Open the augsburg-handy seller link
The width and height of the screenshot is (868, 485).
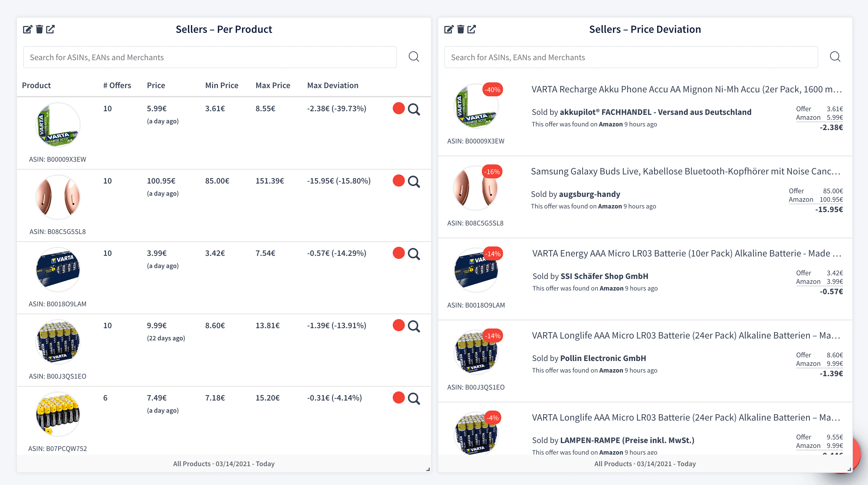[x=589, y=194]
